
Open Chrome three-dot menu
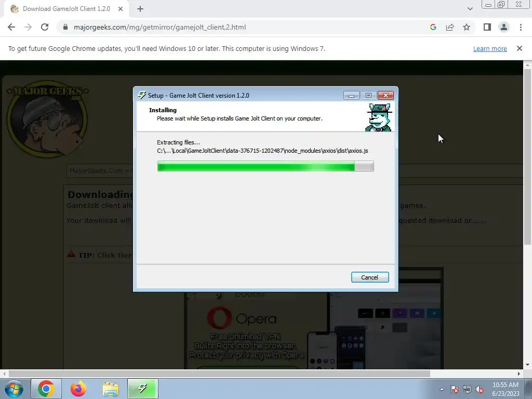[521, 27]
